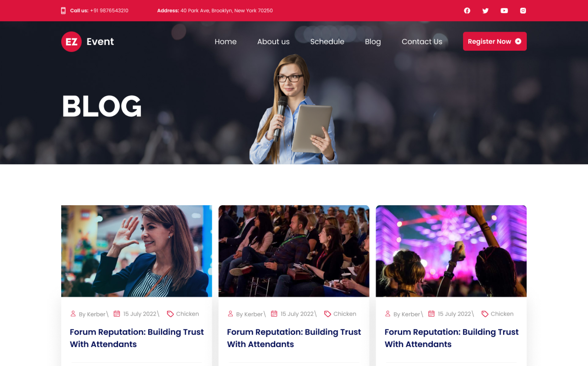The height and width of the screenshot is (366, 588).
Task: Open the YouTube social icon
Action: click(504, 11)
